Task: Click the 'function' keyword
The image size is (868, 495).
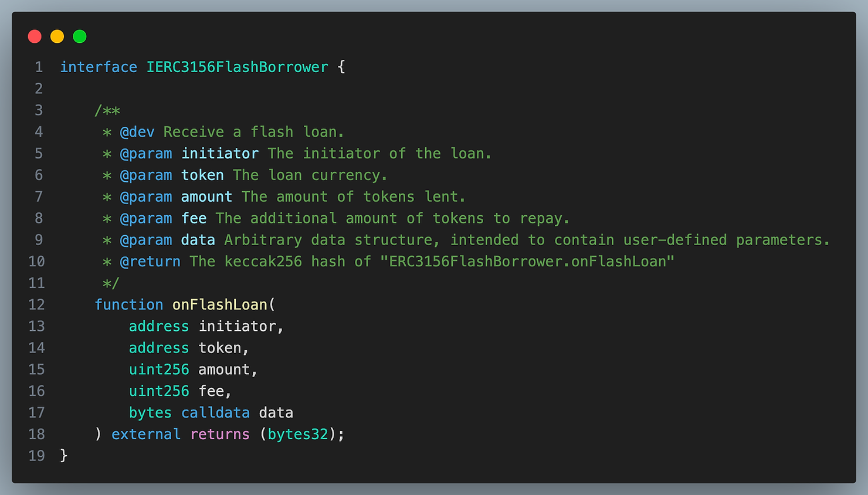Action: [x=129, y=305]
